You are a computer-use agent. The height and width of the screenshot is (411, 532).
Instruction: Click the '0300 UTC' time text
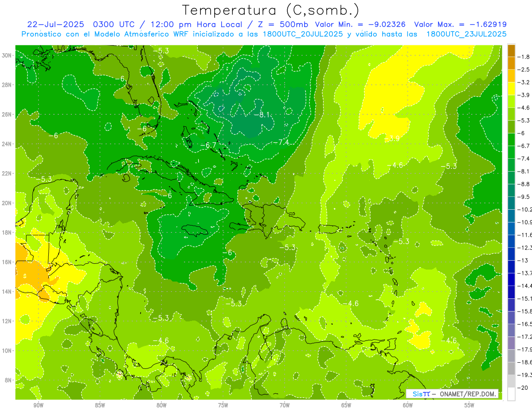tap(114, 24)
